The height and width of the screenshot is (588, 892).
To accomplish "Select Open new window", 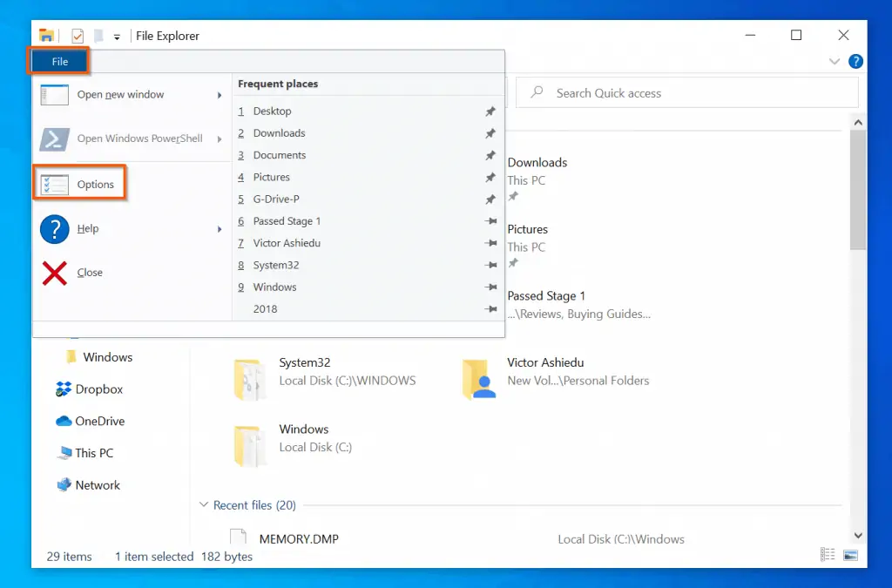I will coord(132,94).
